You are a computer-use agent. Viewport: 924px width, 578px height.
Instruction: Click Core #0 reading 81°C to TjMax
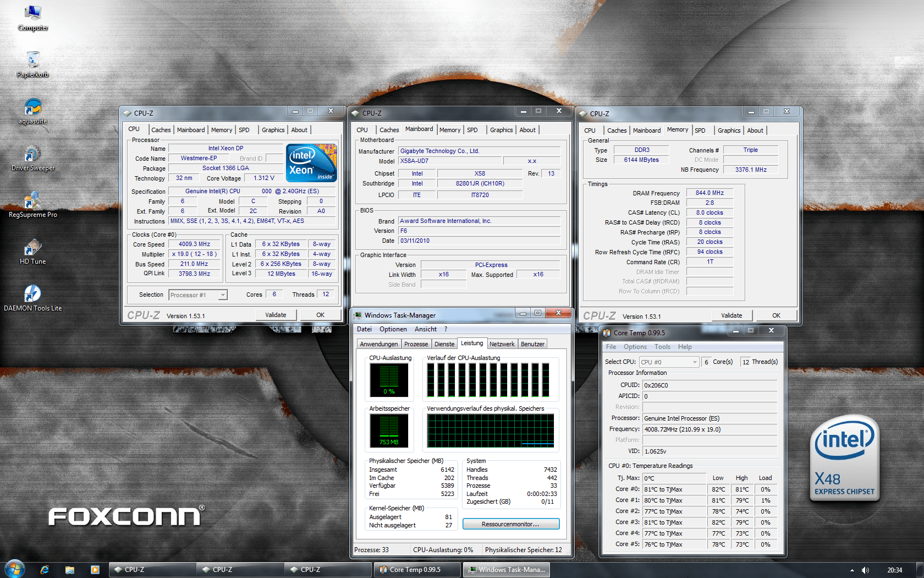pyautogui.click(x=674, y=489)
